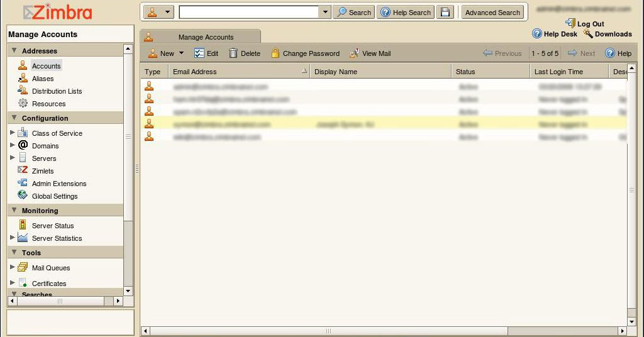Screen dimensions: 644x337
Task: Click Change Password with lock icon
Action: 306,53
